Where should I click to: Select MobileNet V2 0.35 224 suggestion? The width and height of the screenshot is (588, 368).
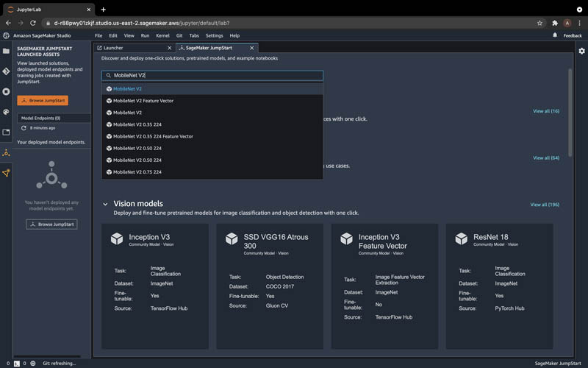212,124
